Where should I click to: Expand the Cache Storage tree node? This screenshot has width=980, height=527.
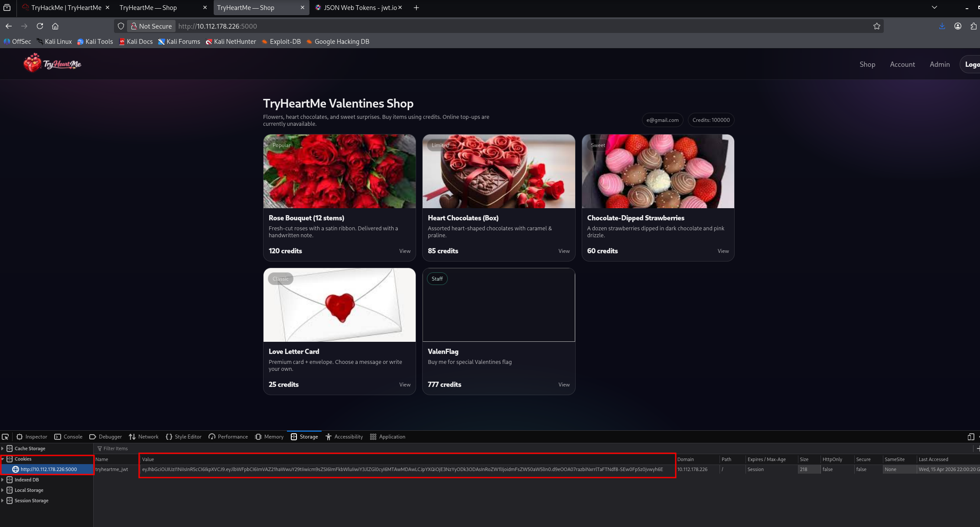pos(3,448)
